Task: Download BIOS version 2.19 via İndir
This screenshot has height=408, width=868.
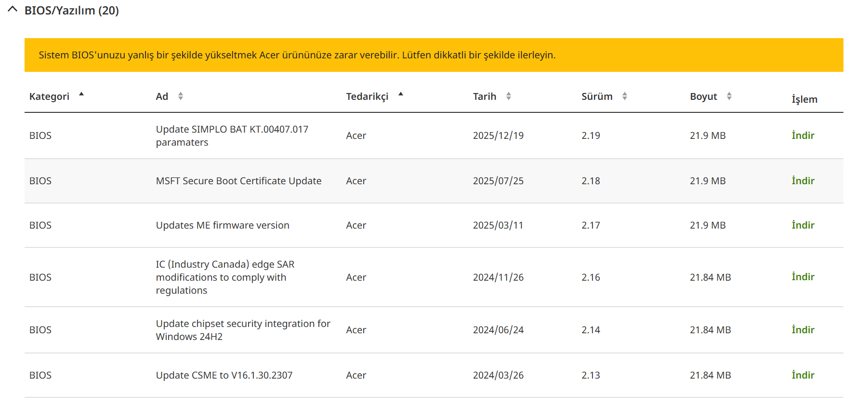Action: click(x=803, y=136)
